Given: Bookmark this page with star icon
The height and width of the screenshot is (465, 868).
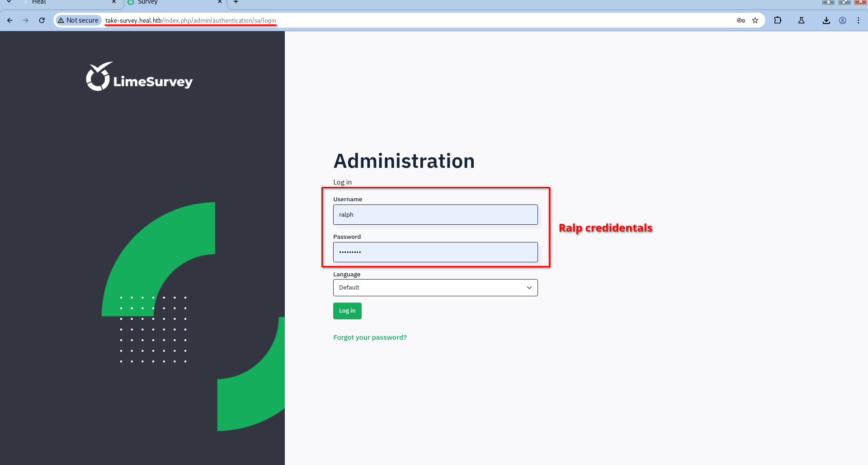Looking at the screenshot, I should click(755, 20).
